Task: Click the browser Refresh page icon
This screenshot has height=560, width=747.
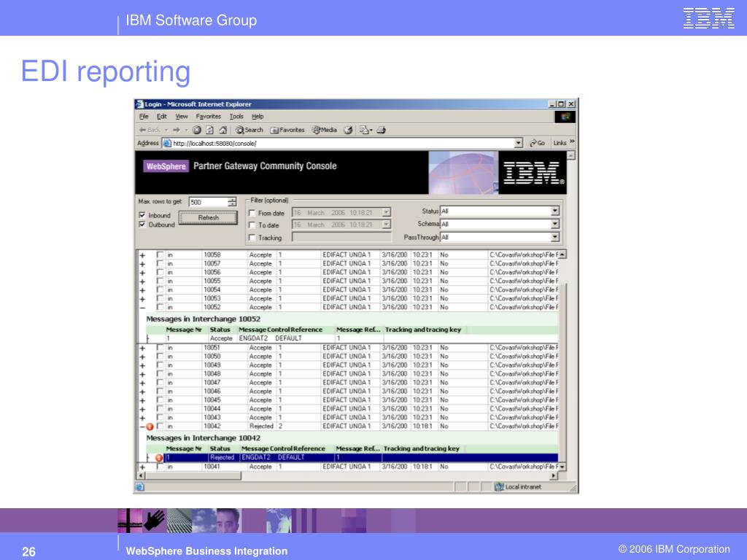Action: coord(209,130)
